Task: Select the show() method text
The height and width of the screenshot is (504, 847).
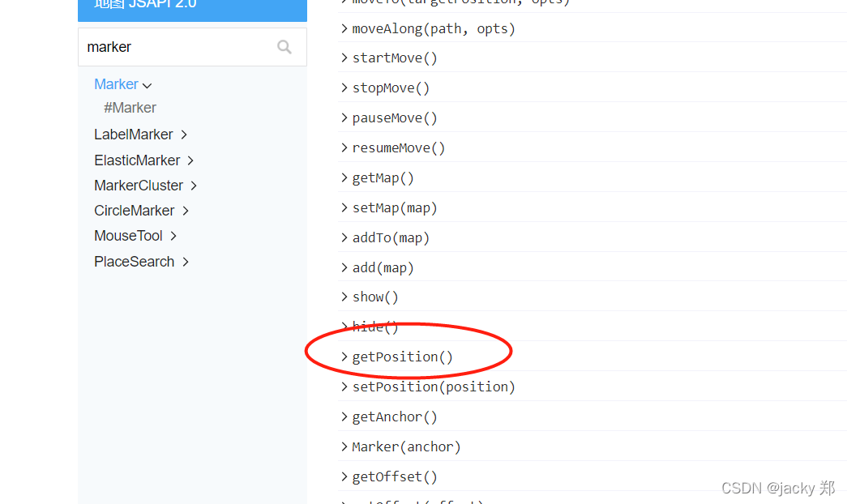Action: coord(375,297)
